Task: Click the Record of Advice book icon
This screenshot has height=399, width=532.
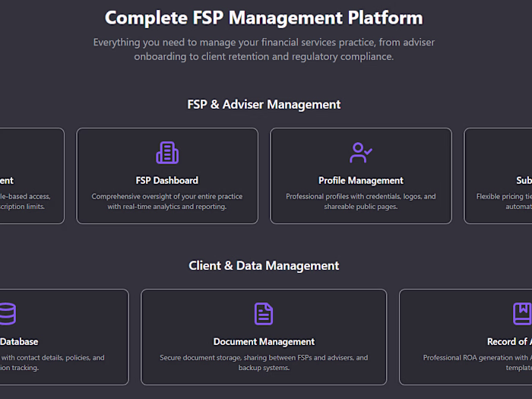Action: (522, 314)
